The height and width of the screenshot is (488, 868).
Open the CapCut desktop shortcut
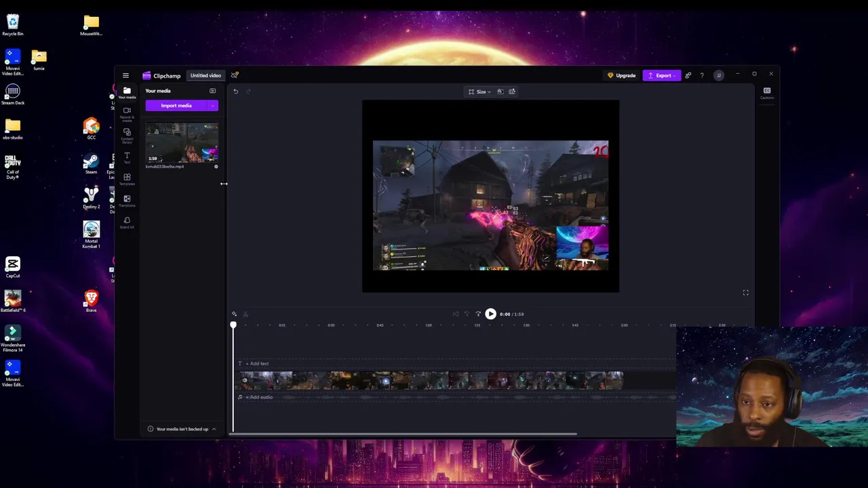(13, 266)
